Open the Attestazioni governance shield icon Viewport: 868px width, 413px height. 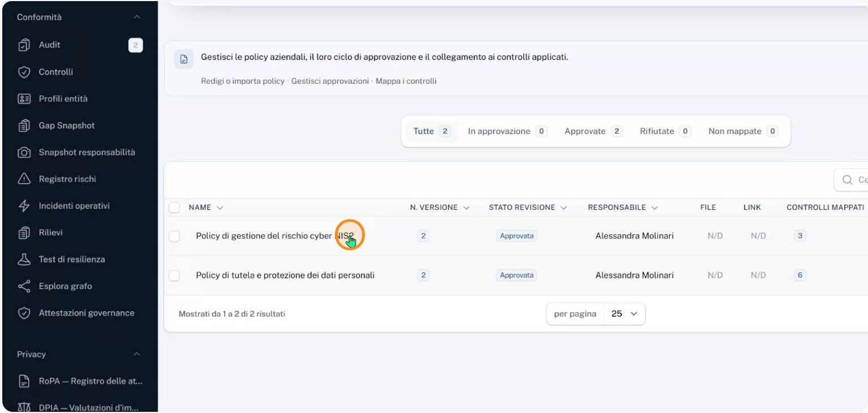click(24, 313)
